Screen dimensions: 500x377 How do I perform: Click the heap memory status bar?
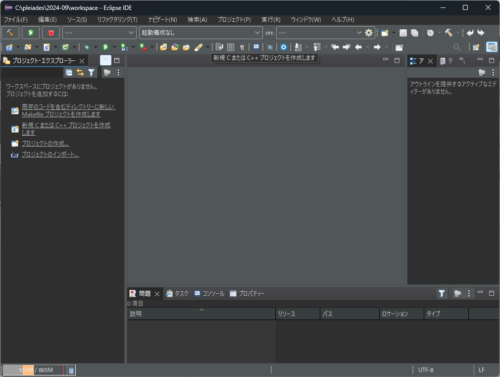pyautogui.click(x=33, y=370)
